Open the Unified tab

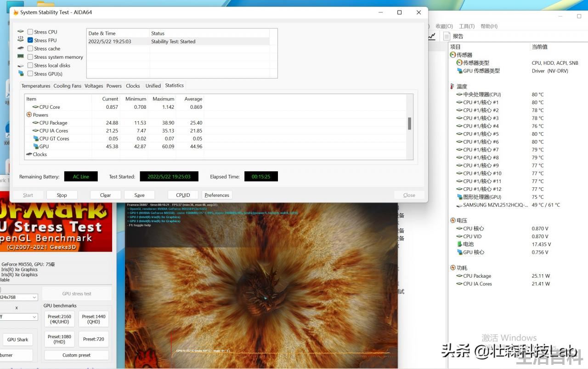click(x=153, y=86)
